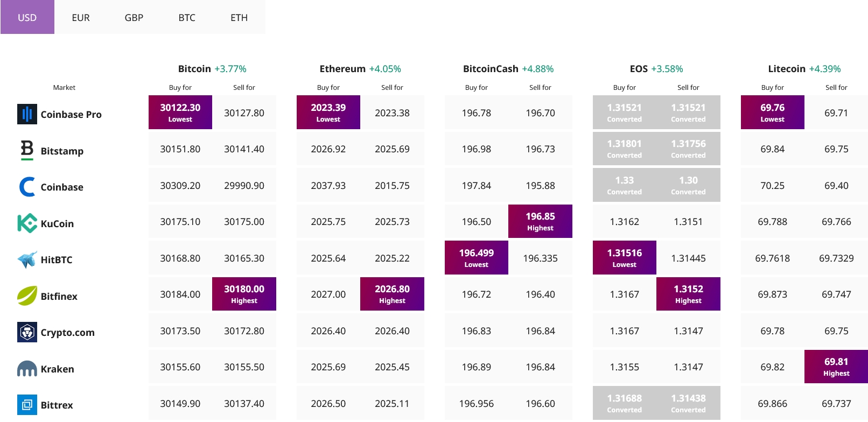This screenshot has height=422, width=868.
Task: Open the Bittrex market name
Action: 57,405
